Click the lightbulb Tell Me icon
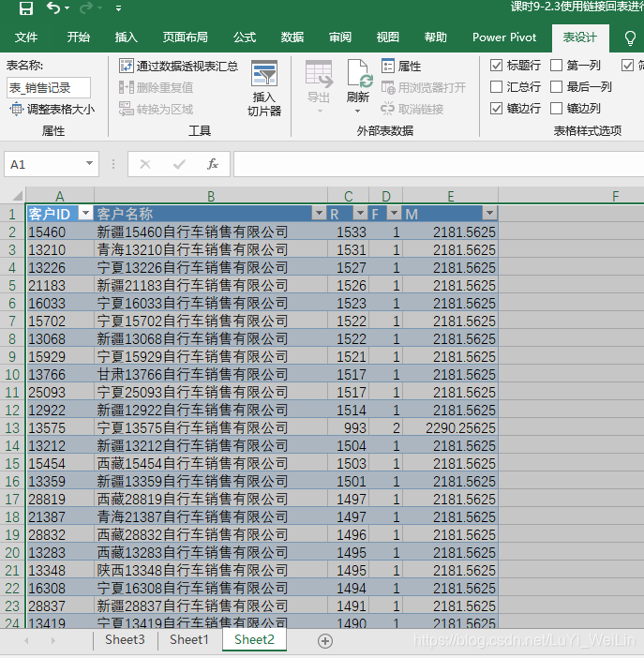The height and width of the screenshot is (658, 644). tap(630, 38)
